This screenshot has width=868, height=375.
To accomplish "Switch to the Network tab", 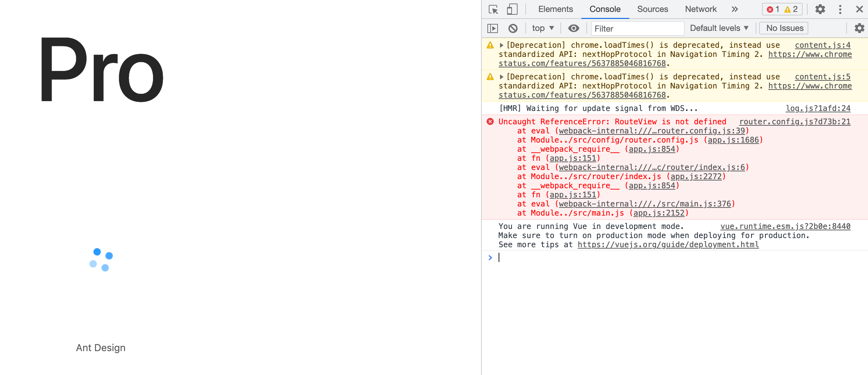I will (701, 9).
